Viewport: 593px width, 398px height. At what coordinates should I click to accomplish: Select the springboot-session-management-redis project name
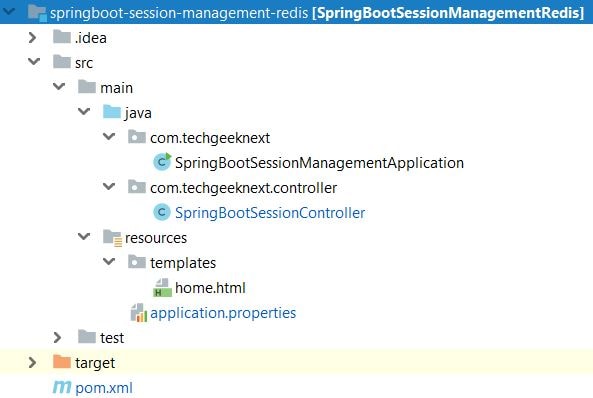pos(179,13)
